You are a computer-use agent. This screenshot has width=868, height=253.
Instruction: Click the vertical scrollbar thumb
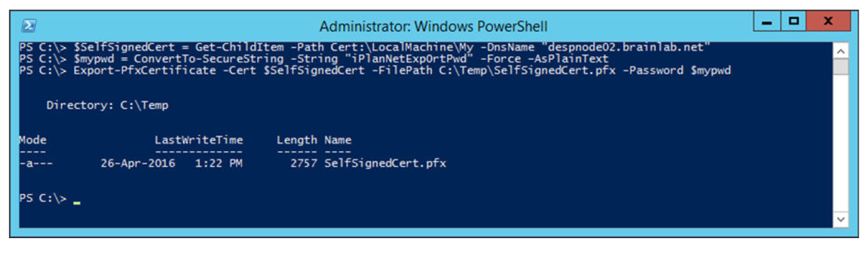(x=841, y=66)
